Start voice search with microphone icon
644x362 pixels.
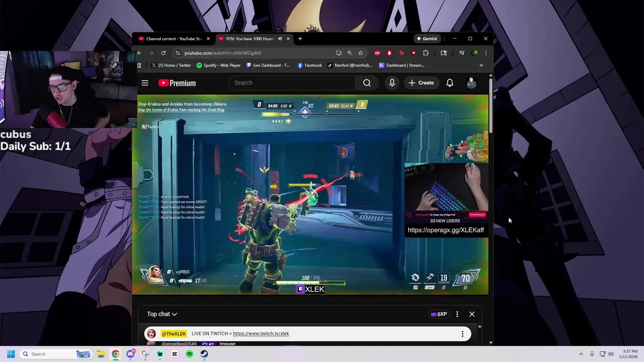click(392, 83)
